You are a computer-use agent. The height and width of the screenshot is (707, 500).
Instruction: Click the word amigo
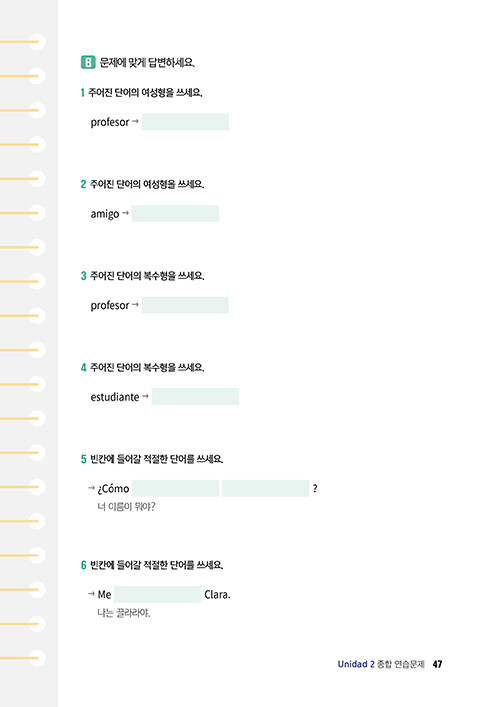[x=105, y=214]
